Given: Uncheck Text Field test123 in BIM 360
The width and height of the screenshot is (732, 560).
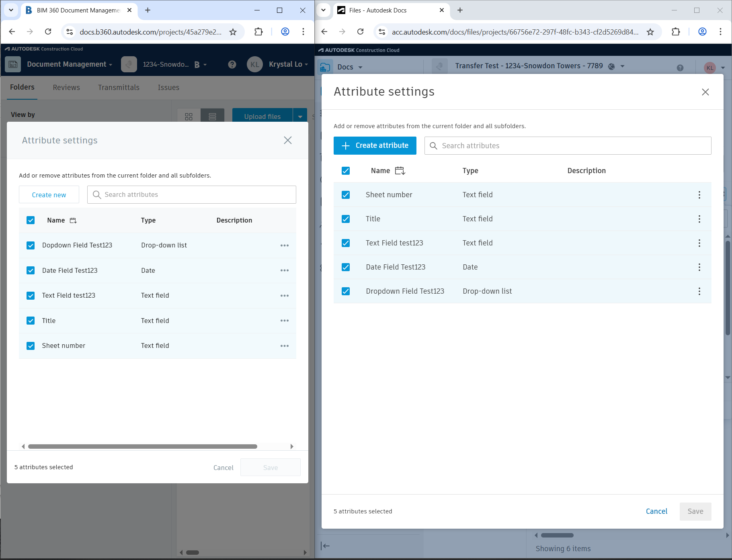Looking at the screenshot, I should point(31,296).
